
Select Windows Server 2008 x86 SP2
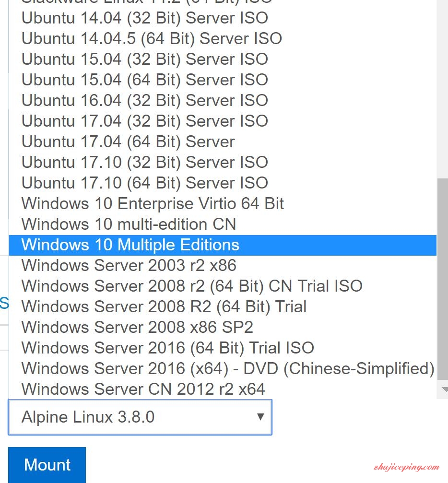223,328
